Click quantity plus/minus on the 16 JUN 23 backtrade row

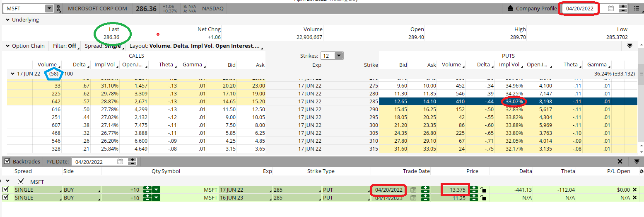click(147, 197)
